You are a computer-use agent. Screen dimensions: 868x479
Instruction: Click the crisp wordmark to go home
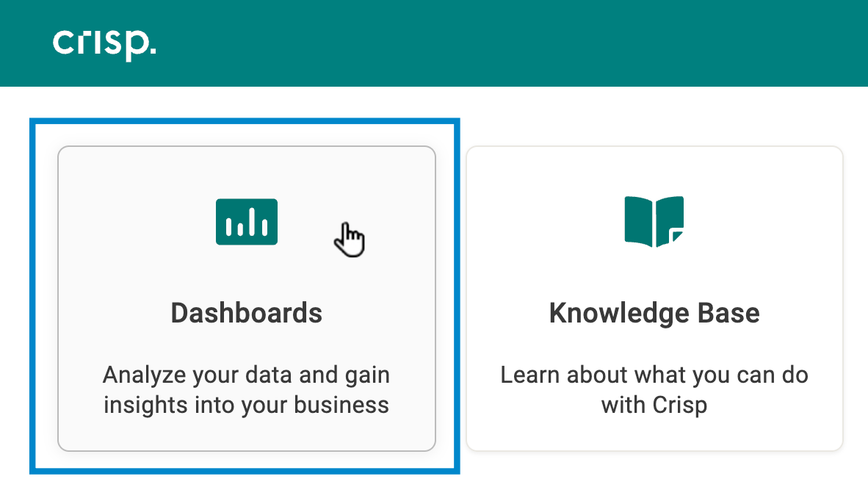tap(104, 43)
